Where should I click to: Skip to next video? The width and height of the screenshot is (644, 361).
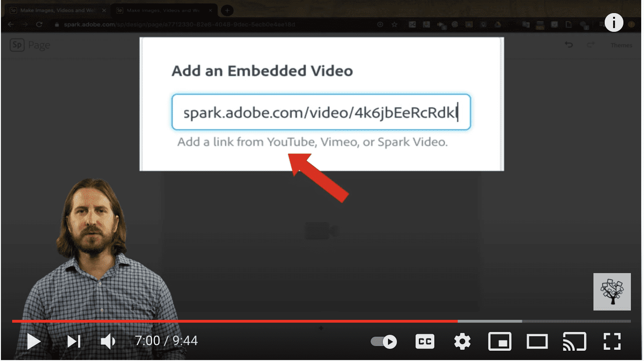click(x=74, y=341)
